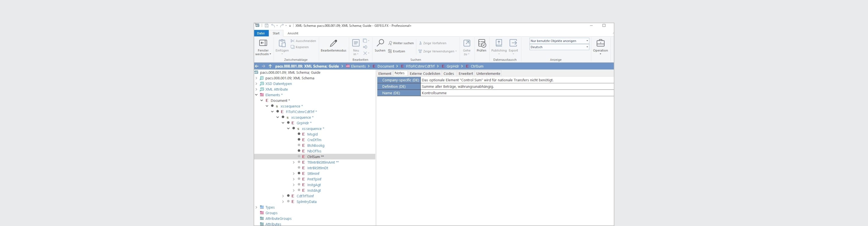The height and width of the screenshot is (226, 868).
Task: Navigate back using the left arrow
Action: 257,66
